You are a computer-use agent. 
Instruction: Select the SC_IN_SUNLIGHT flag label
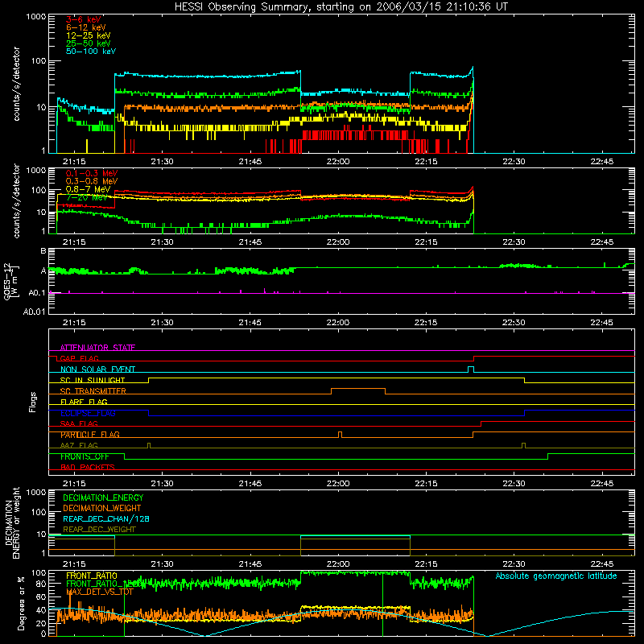tap(93, 380)
